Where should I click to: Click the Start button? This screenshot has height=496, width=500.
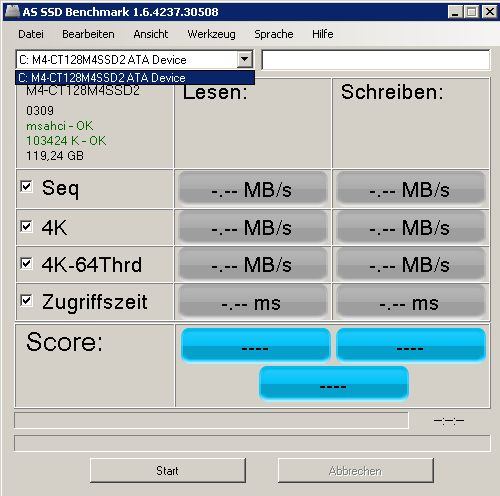(168, 470)
